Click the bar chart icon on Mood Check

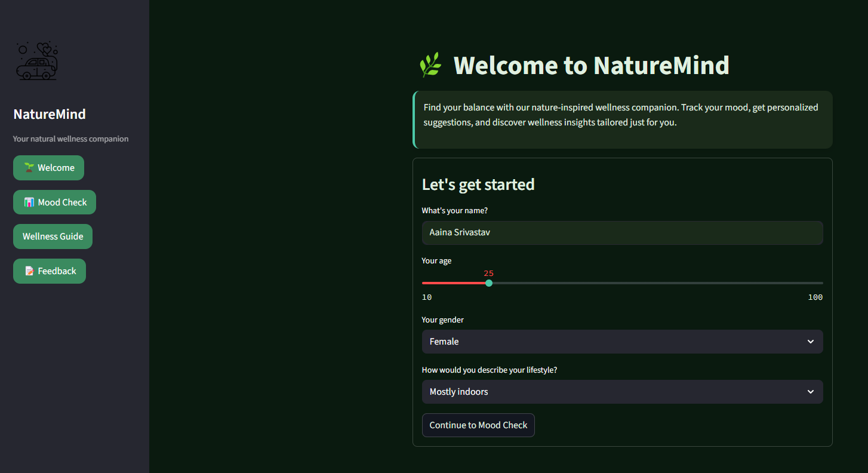pyautogui.click(x=30, y=202)
